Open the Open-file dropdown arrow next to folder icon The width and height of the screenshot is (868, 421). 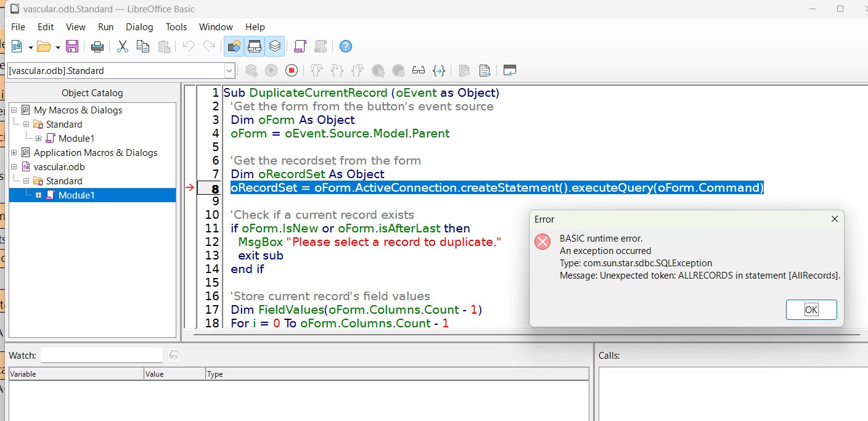click(58, 47)
